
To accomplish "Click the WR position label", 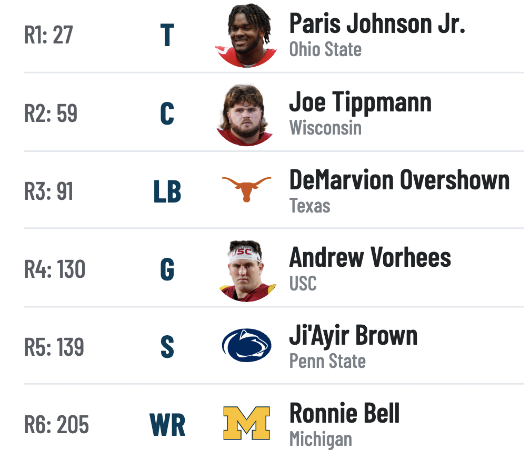I will click(167, 425).
